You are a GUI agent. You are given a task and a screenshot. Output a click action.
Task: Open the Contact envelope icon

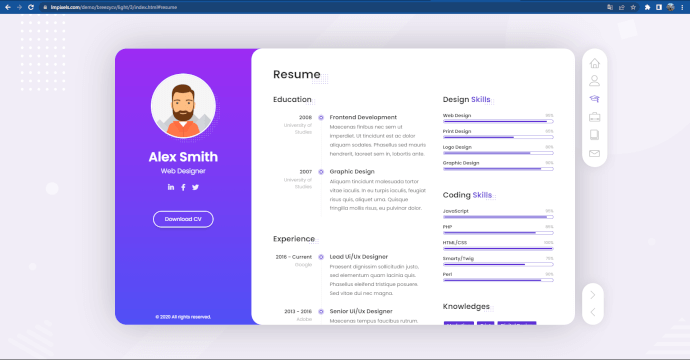[x=595, y=153]
